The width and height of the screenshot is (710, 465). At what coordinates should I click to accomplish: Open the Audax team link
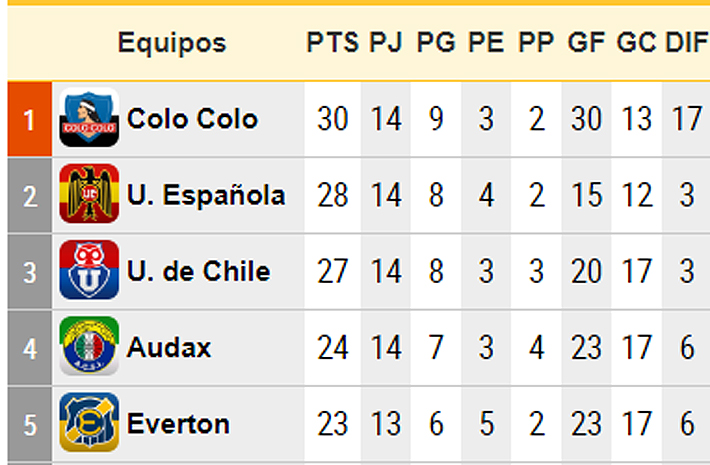(x=169, y=347)
